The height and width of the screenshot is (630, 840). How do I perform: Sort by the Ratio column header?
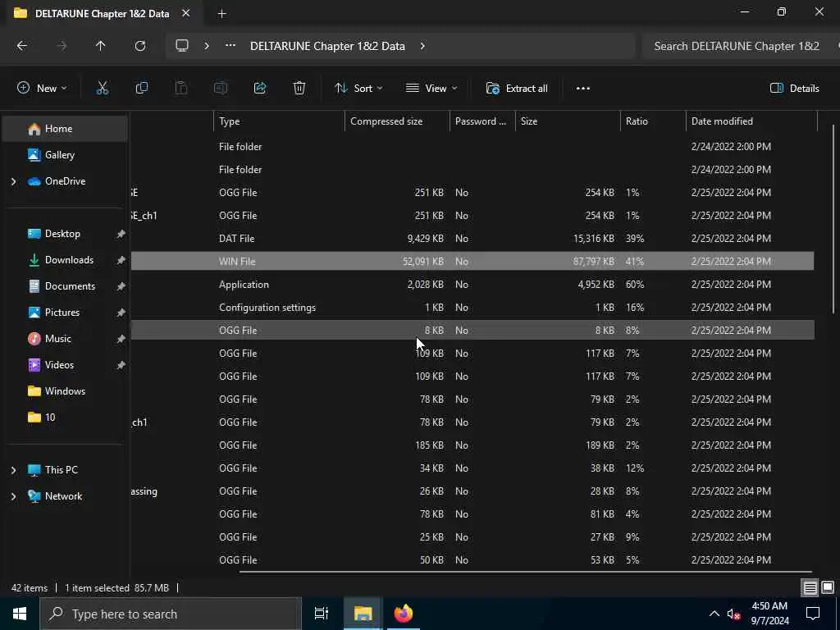click(x=653, y=121)
